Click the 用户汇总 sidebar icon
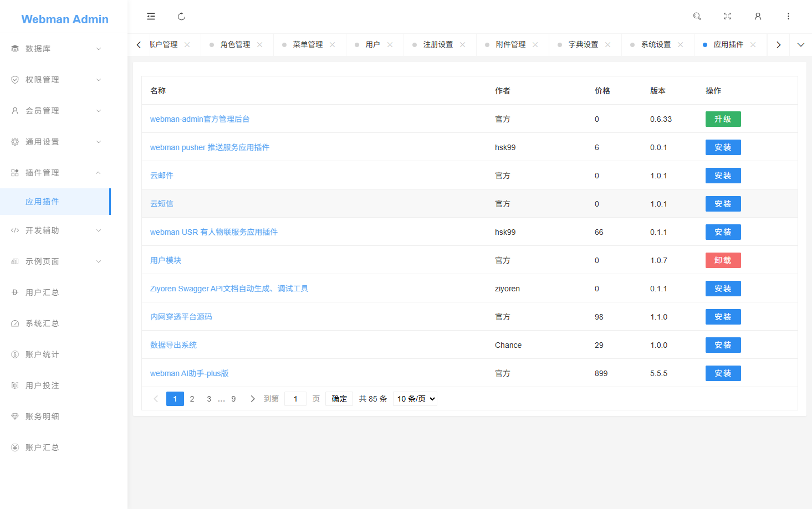812x509 pixels. pos(14,292)
